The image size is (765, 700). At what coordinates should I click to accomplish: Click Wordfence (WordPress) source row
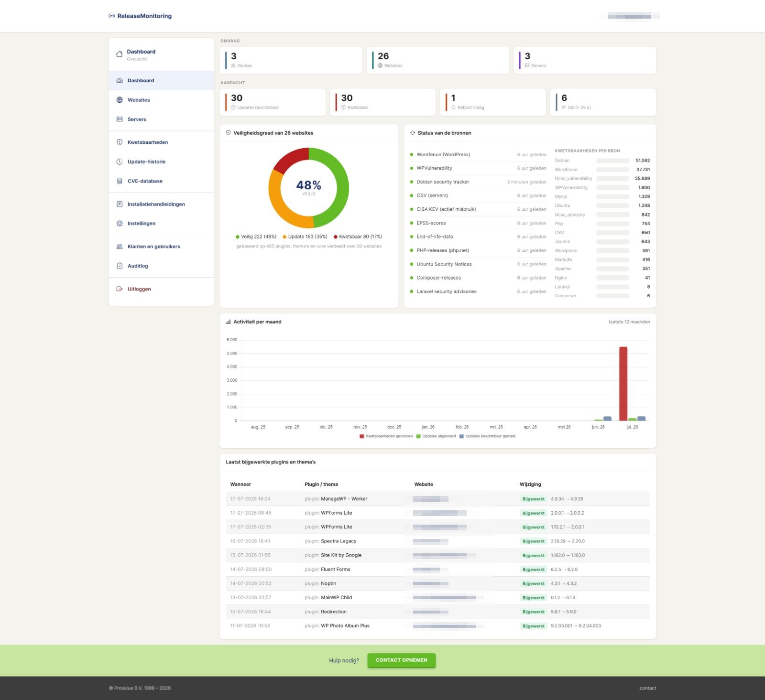(x=478, y=154)
